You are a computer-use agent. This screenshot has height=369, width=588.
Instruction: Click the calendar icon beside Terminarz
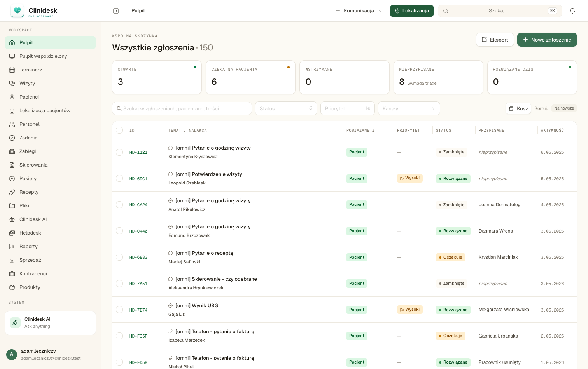click(12, 70)
